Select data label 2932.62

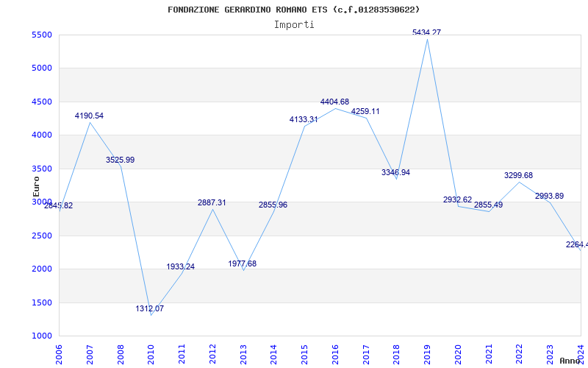point(457,199)
